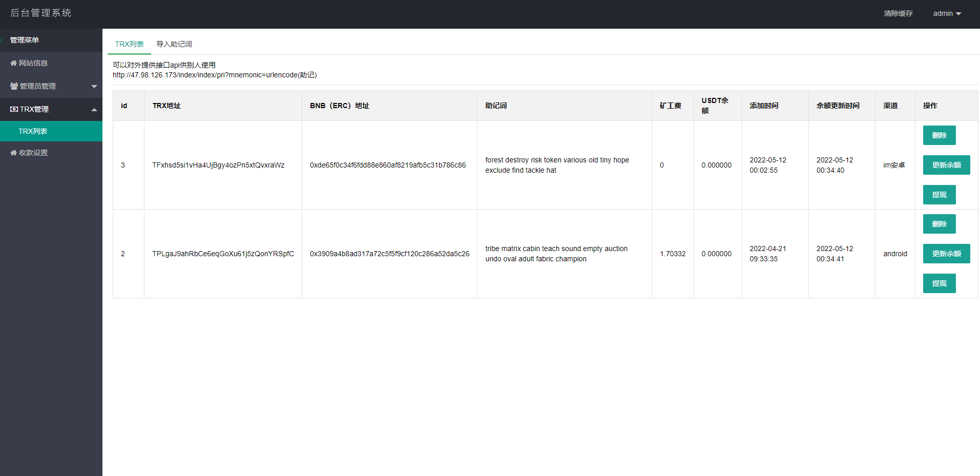Switch to the 导入助记词 tab
The width and height of the screenshot is (980, 476).
coord(174,44)
